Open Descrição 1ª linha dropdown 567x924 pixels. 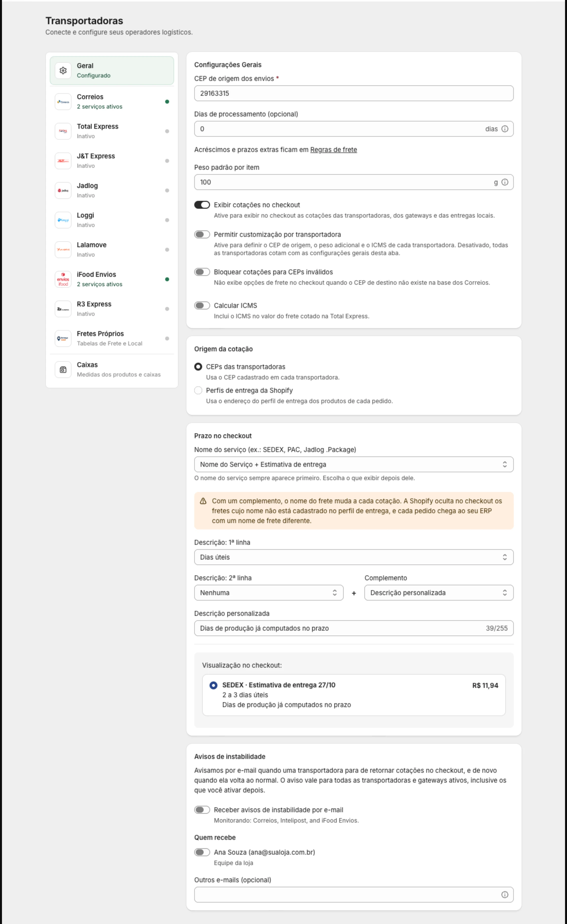click(x=354, y=557)
